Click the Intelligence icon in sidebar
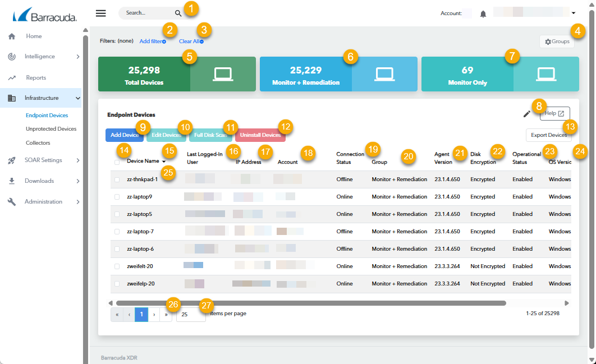The height and width of the screenshot is (364, 596). point(12,57)
